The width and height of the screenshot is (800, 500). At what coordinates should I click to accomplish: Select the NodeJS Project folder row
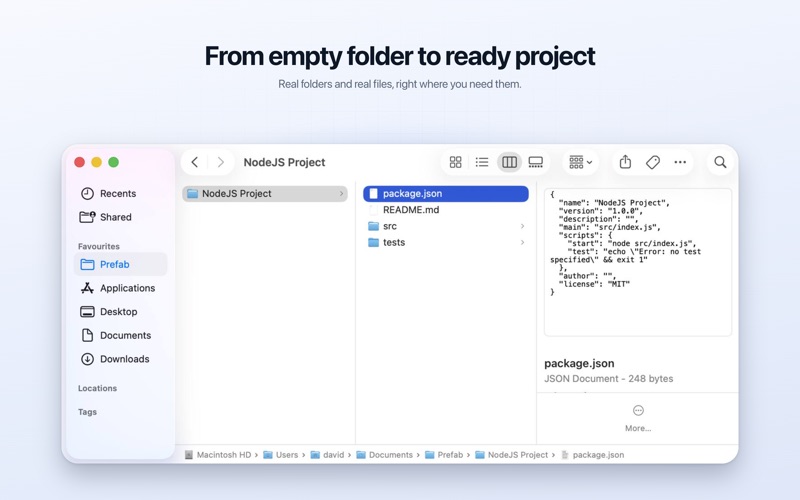pyautogui.click(x=265, y=193)
